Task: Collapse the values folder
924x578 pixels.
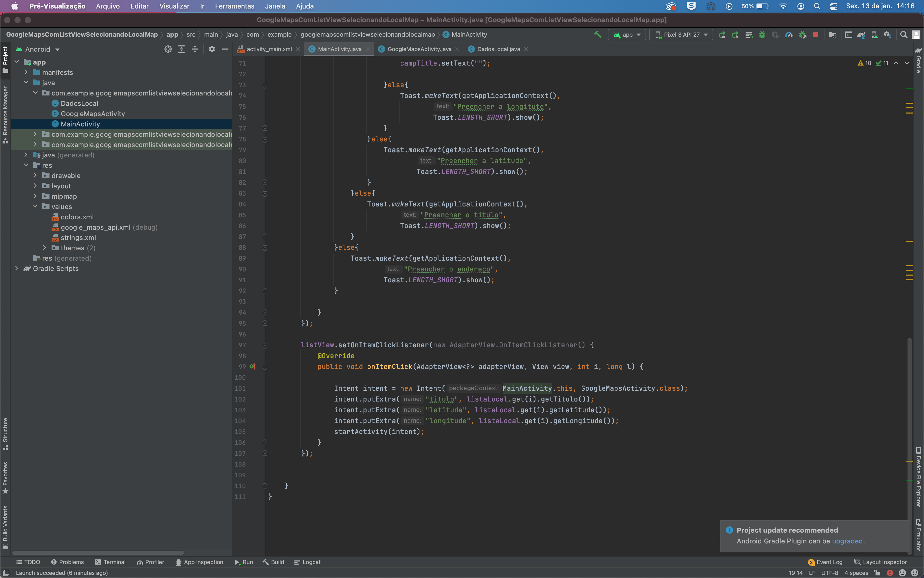Action: pyautogui.click(x=35, y=206)
